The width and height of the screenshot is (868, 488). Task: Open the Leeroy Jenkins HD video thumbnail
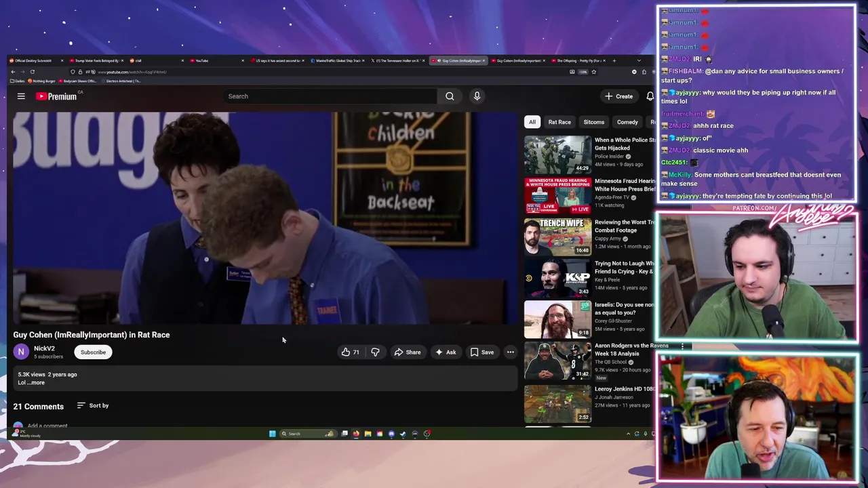(557, 404)
